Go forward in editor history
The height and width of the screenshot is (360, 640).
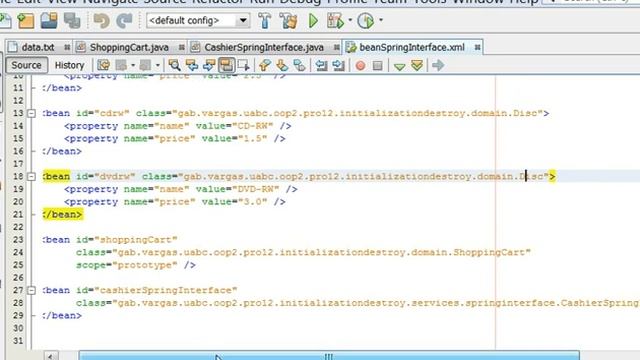coord(145,65)
